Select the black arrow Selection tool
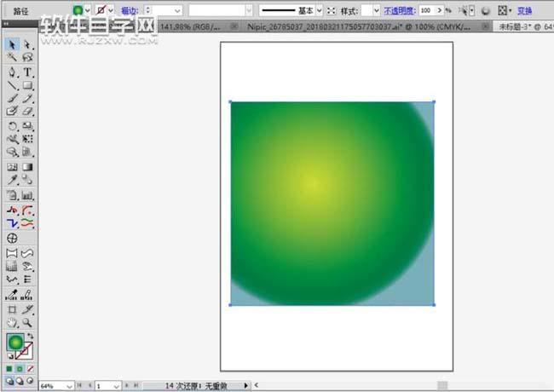554x392 pixels. pos(12,44)
